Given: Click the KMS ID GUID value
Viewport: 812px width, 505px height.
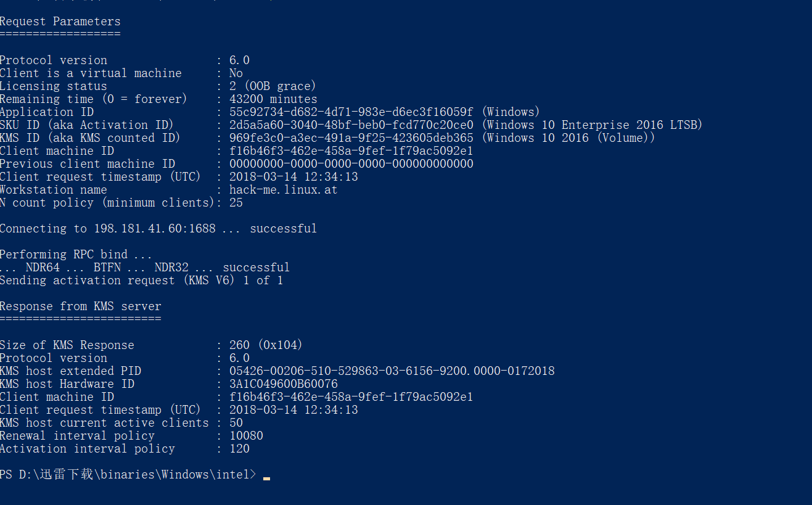Looking at the screenshot, I should (x=351, y=138).
